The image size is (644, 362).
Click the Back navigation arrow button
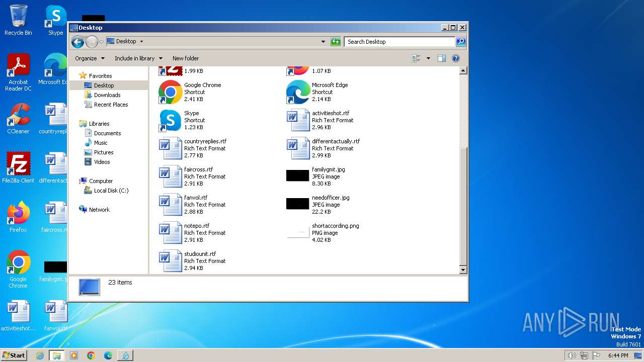[x=77, y=42]
